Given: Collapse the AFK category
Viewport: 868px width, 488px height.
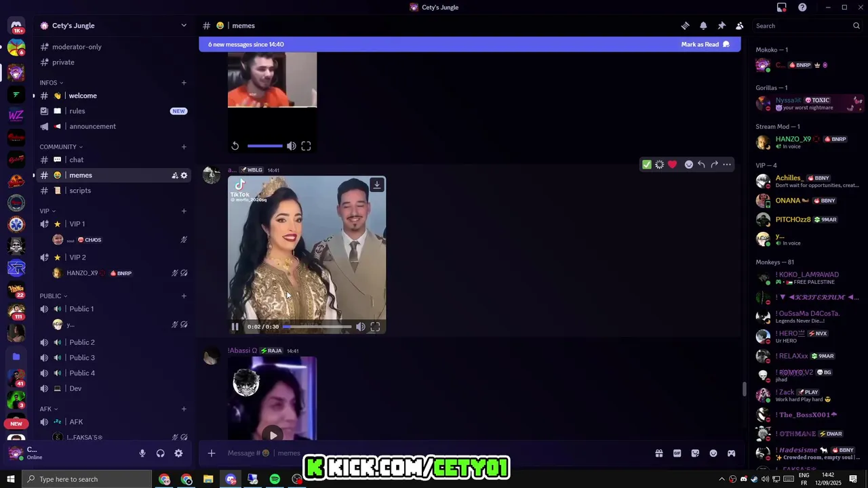Looking at the screenshot, I should tap(49, 409).
